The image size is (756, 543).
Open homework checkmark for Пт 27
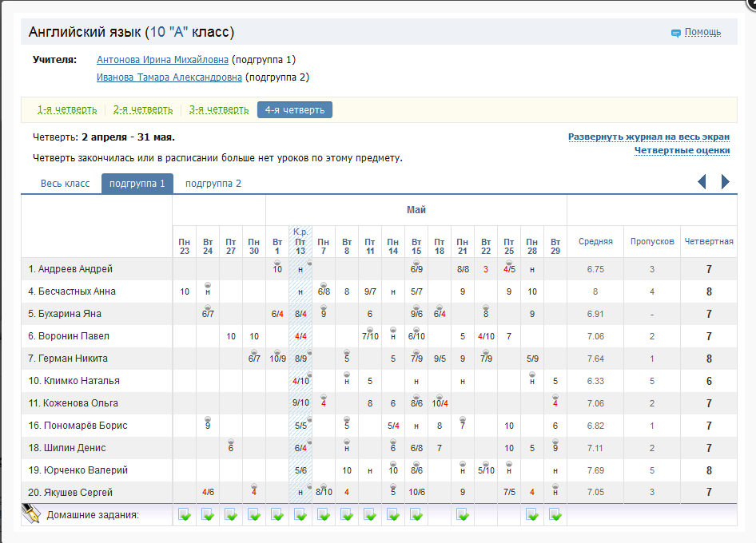[231, 515]
